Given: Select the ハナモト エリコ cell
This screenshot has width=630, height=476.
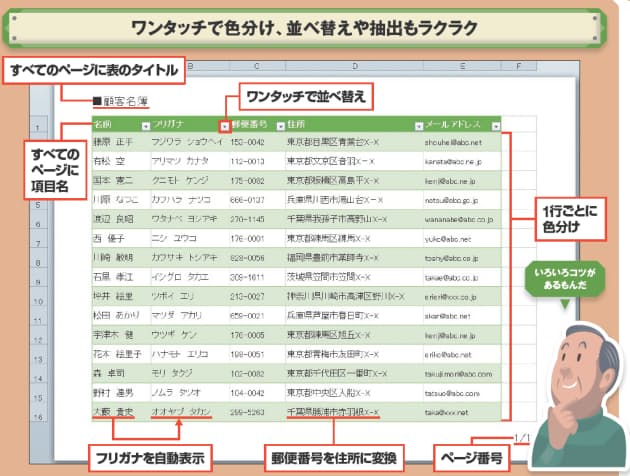Looking at the screenshot, I should pyautogui.click(x=190, y=354).
